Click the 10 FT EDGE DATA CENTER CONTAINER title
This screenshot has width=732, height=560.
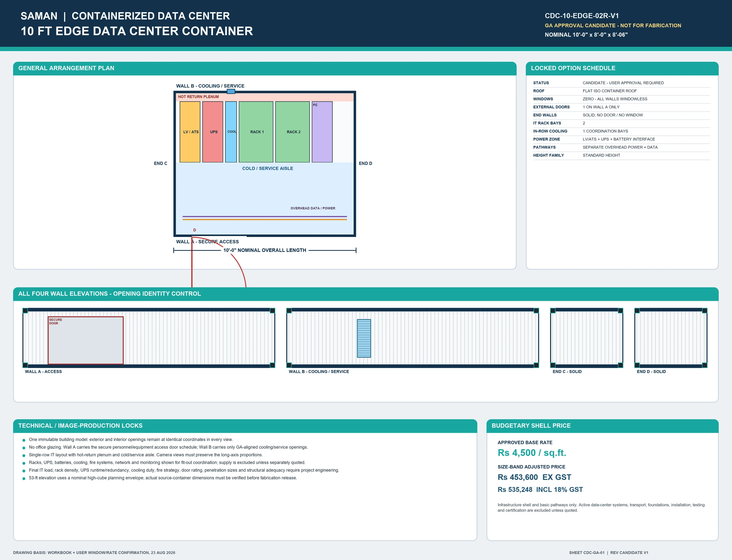coord(137,31)
